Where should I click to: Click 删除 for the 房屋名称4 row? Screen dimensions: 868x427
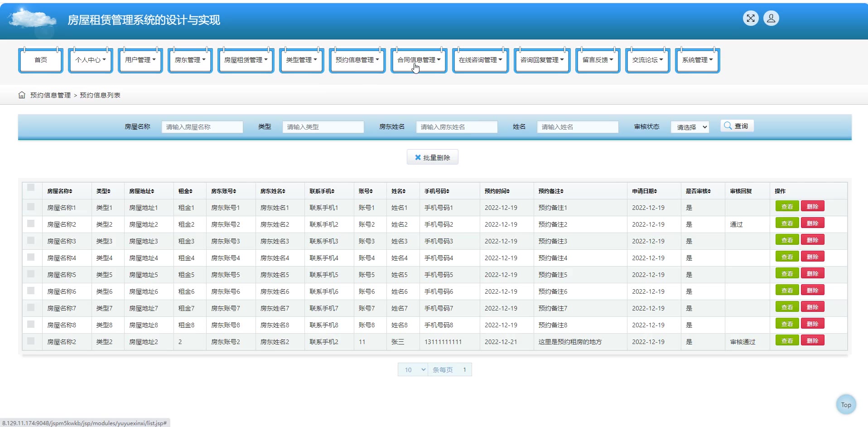[x=813, y=257]
